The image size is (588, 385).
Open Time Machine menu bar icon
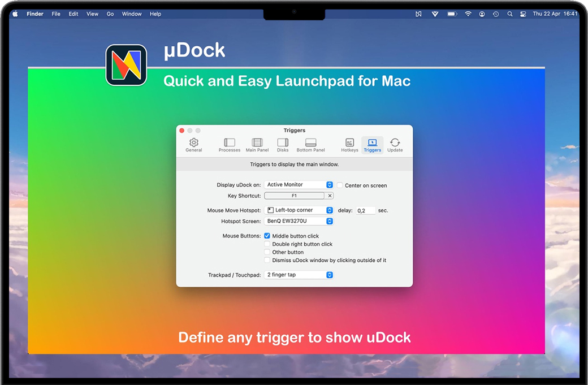coord(496,14)
